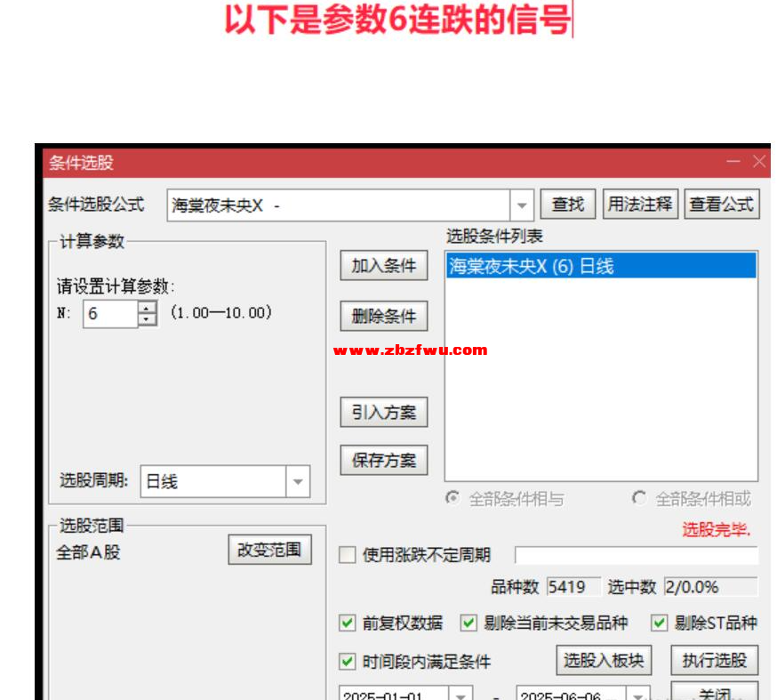Click 加入条件 button
This screenshot has height=700, width=777.
pos(383,266)
